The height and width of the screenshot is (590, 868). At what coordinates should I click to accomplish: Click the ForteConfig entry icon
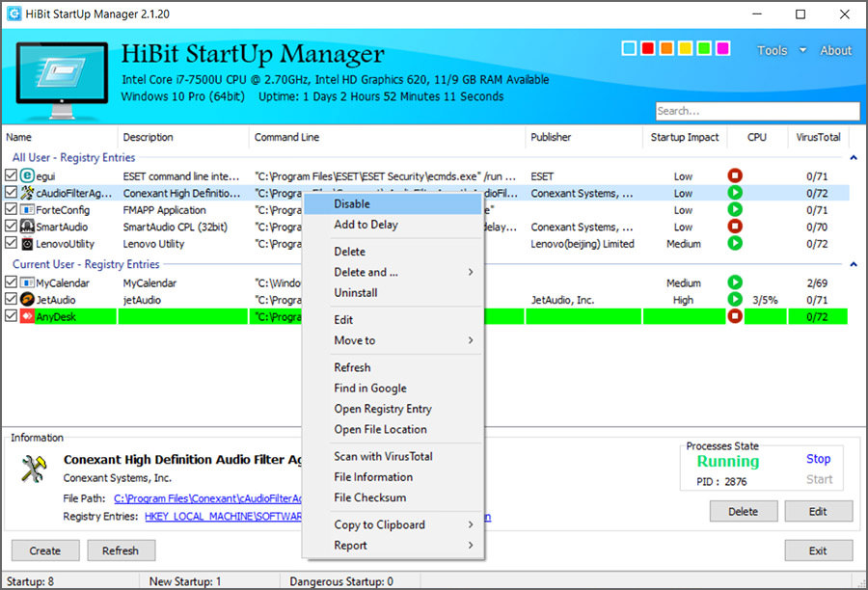[27, 210]
